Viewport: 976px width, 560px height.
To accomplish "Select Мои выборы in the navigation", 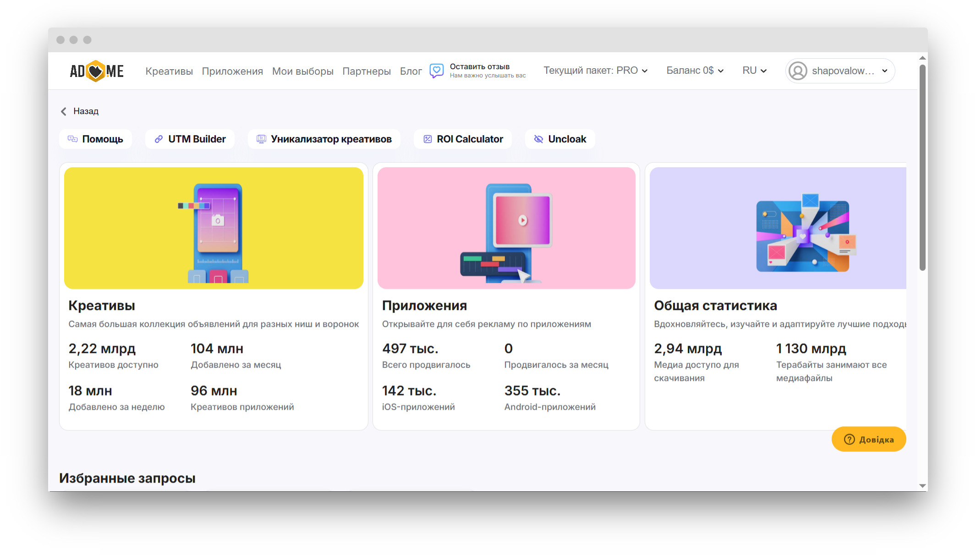I will [x=302, y=71].
